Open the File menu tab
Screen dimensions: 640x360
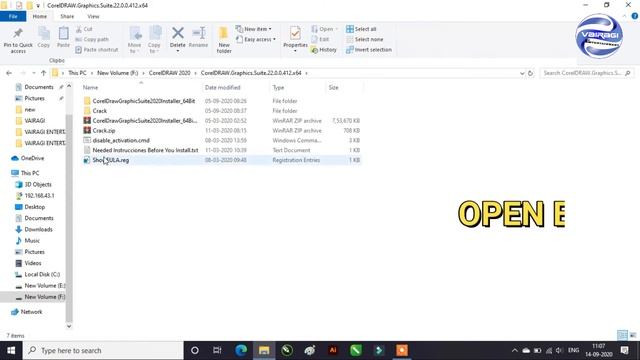[x=13, y=16]
